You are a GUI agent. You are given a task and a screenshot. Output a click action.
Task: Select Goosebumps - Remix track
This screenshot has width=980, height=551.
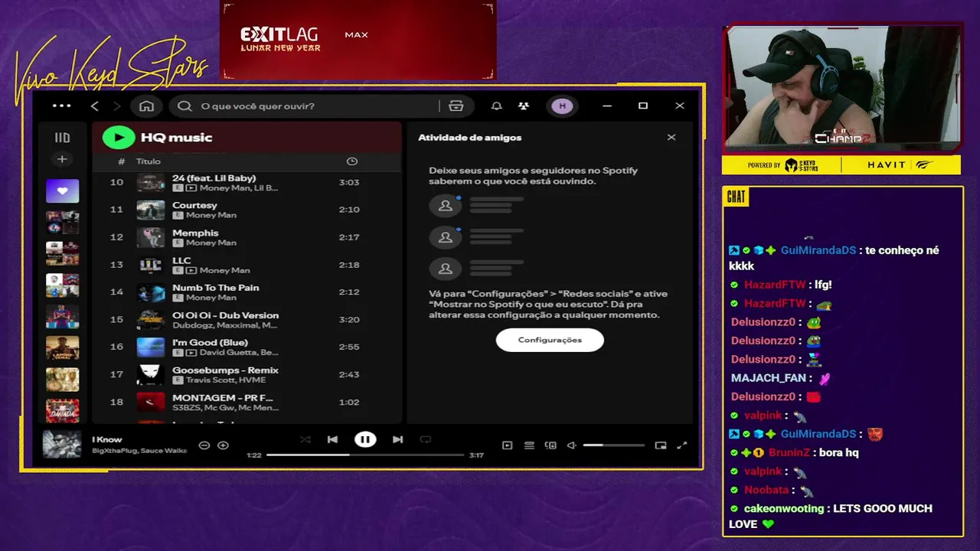pos(247,375)
